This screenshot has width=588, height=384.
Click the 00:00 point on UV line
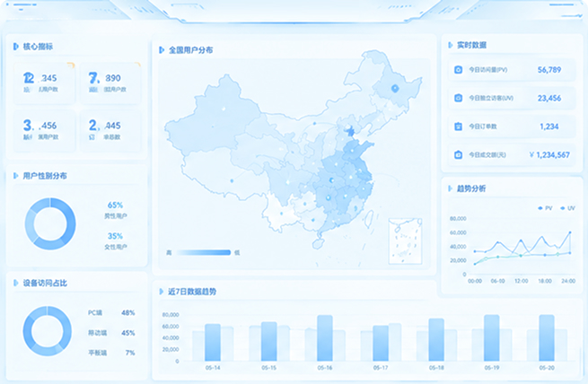475,264
